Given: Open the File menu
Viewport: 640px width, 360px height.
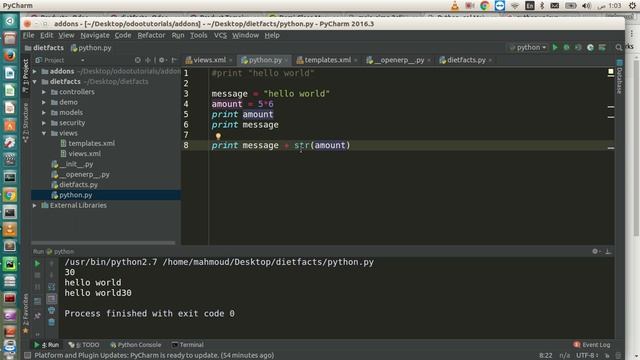Looking at the screenshot, I should click(x=29, y=36).
